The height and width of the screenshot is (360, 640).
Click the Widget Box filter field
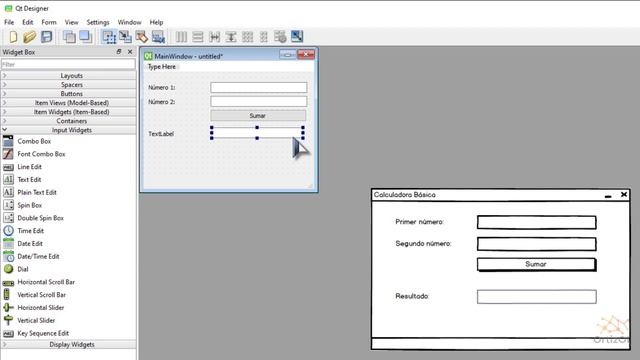[x=68, y=64]
